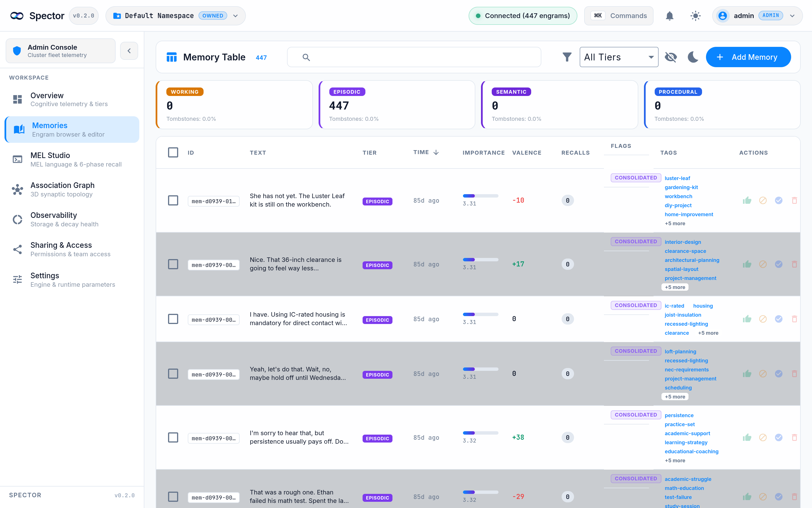Click the interior-design tag link
Viewport: 812px width, 508px height.
tap(683, 242)
